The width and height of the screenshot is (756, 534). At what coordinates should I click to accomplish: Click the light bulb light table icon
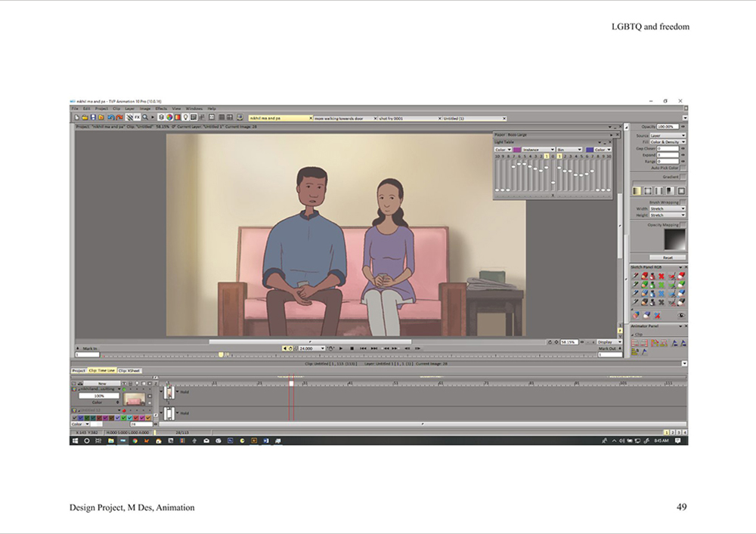[184, 118]
